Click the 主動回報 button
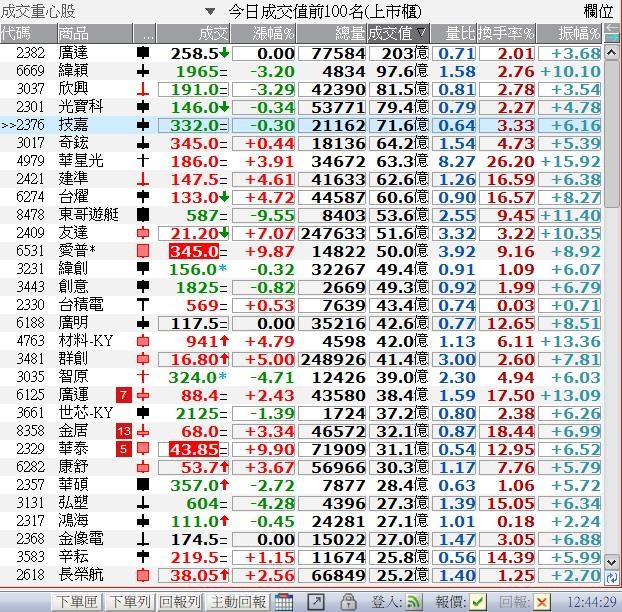The image size is (622, 612). [x=238, y=601]
